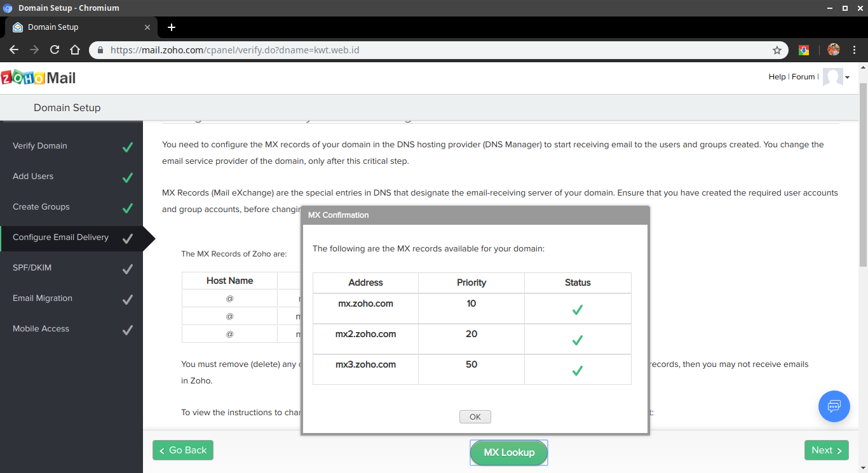
Task: Open the live chat bubble icon
Action: tap(834, 406)
